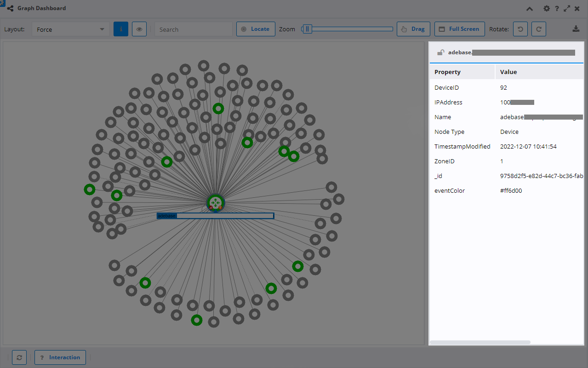Select the central router device node

[x=216, y=203]
